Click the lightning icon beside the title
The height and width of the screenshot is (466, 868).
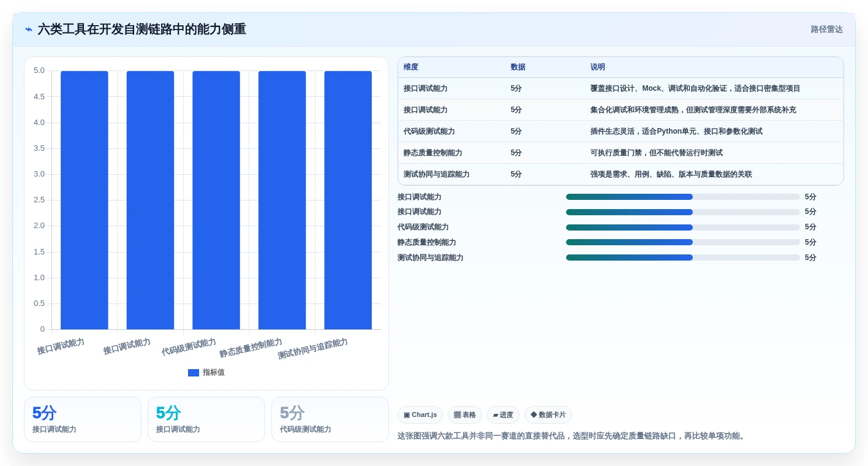click(x=29, y=29)
